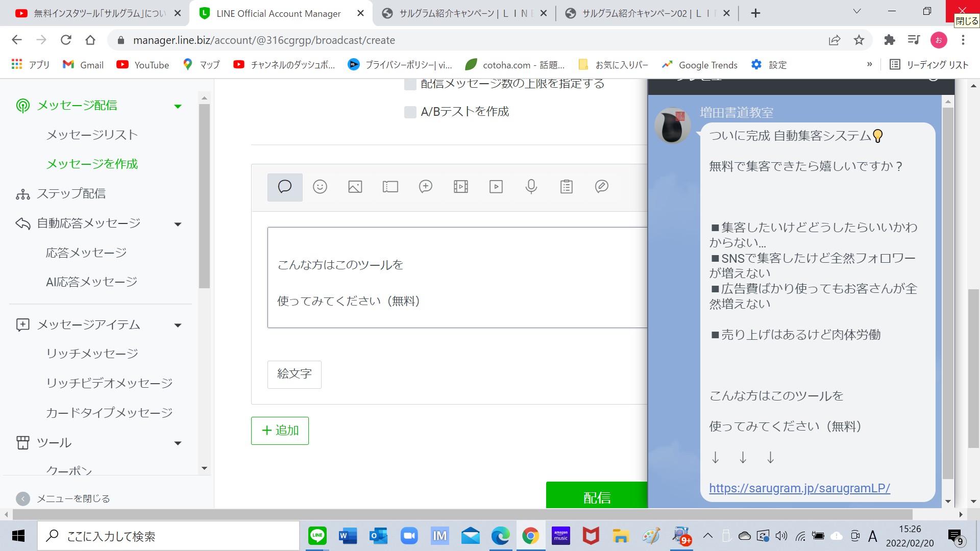Screen dimensions: 980x551
Task: Select the rich message icon
Action: 426,187
